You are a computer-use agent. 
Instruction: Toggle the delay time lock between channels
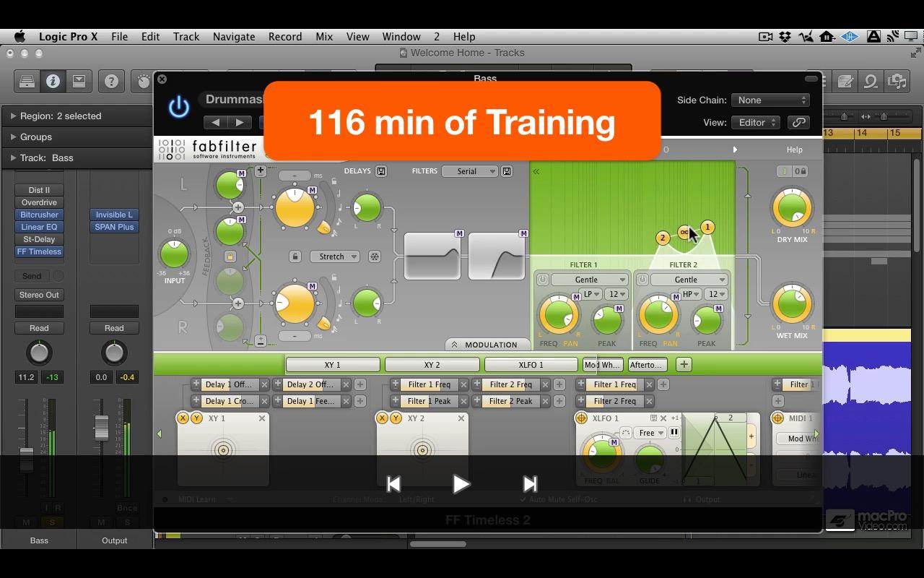coord(295,256)
